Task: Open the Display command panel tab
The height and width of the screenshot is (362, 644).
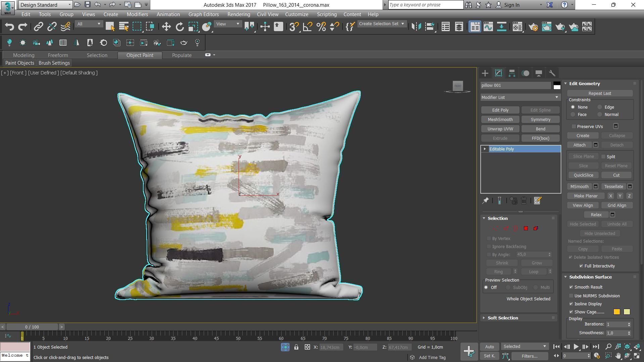Action: tap(539, 73)
